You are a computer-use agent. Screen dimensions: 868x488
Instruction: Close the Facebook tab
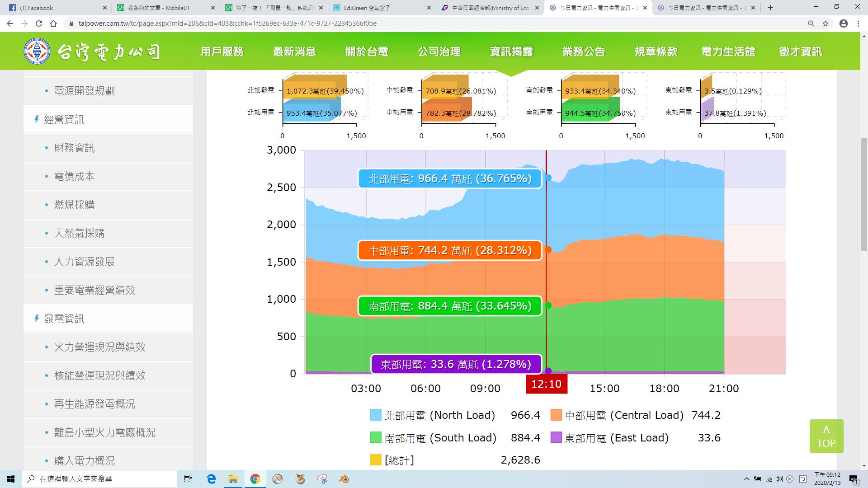(x=105, y=8)
